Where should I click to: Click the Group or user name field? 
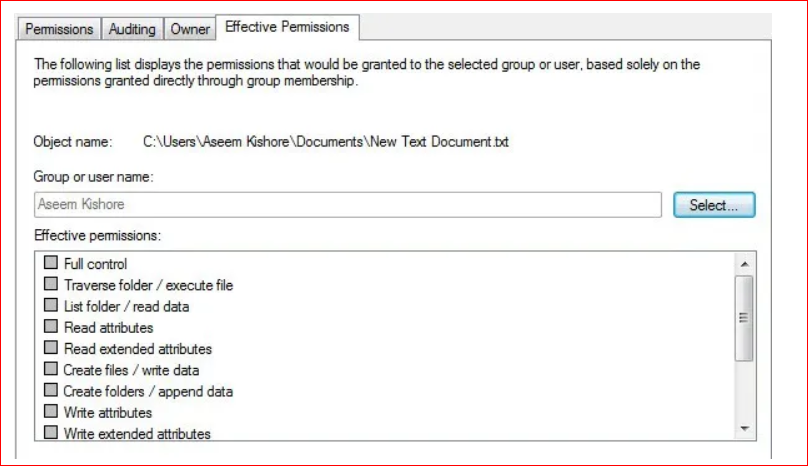click(x=348, y=205)
